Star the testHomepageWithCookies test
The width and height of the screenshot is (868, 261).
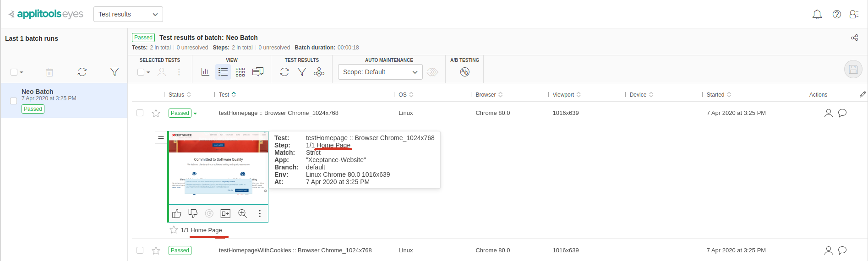156,250
